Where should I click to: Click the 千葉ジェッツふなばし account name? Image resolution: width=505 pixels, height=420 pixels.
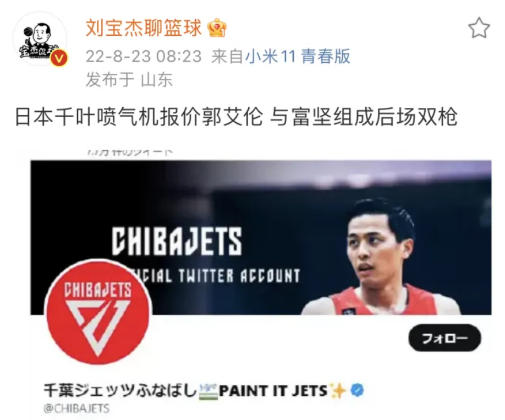120,391
